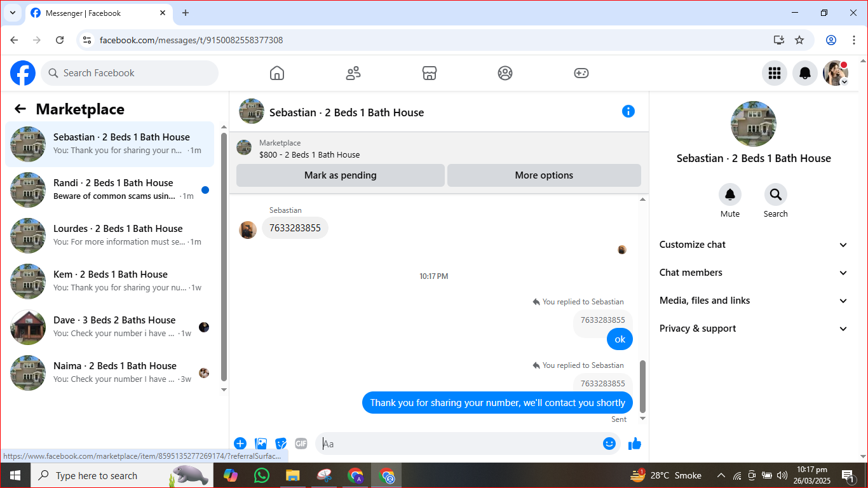Go back in browser history

(x=14, y=40)
